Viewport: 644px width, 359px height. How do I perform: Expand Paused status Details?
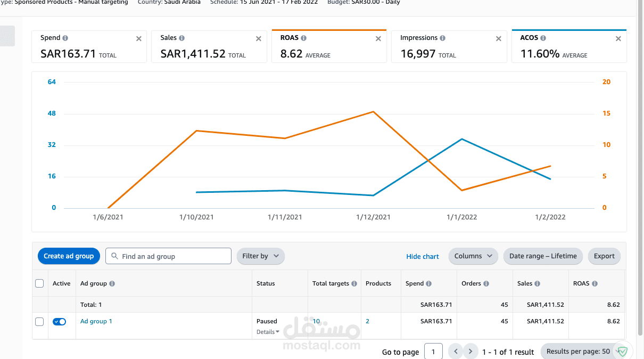click(268, 332)
